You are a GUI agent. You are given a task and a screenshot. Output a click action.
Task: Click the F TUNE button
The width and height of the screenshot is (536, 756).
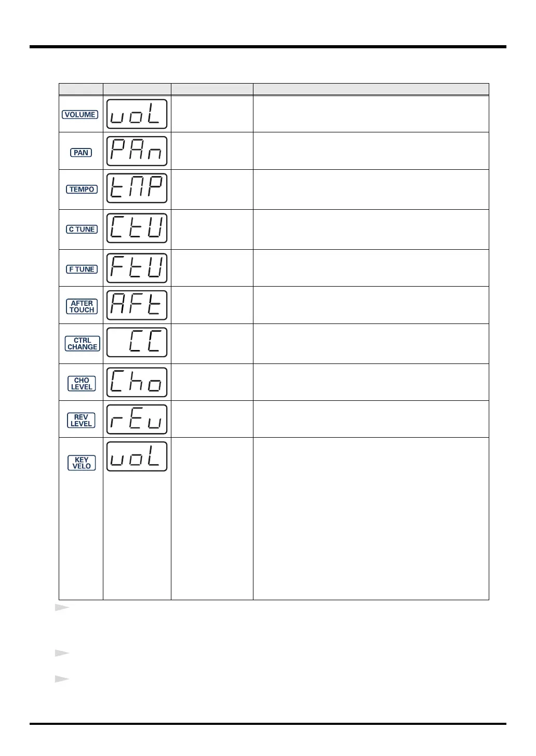[x=82, y=269]
